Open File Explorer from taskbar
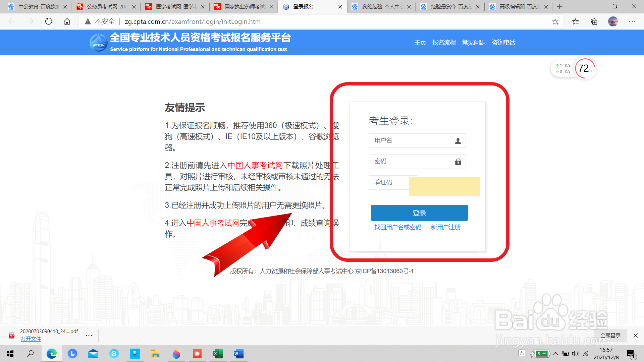Image resolution: width=644 pixels, height=362 pixels. [155, 354]
